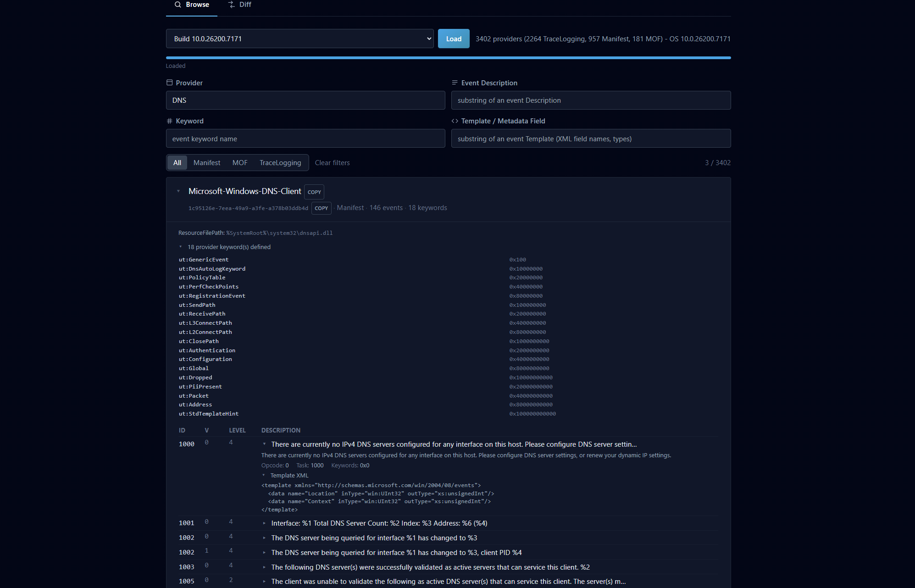Click event ID 1001 cell
The image size is (915, 588).
[x=187, y=523]
